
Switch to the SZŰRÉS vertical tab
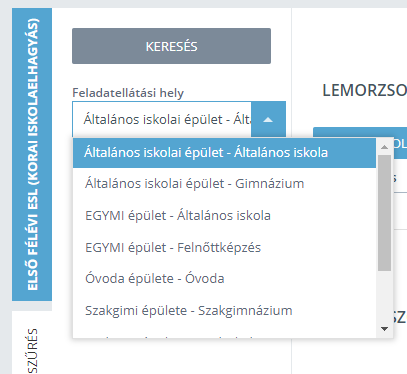(x=32, y=350)
